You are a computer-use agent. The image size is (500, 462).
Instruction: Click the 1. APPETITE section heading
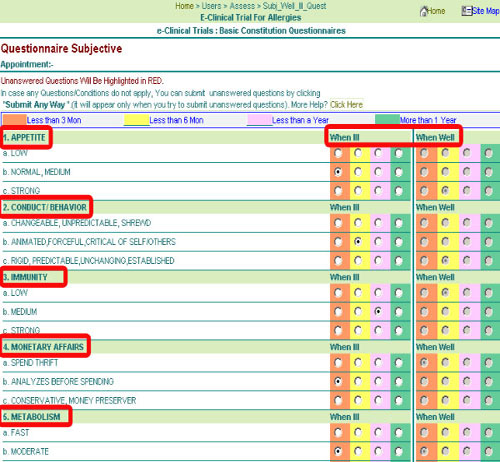(x=24, y=137)
